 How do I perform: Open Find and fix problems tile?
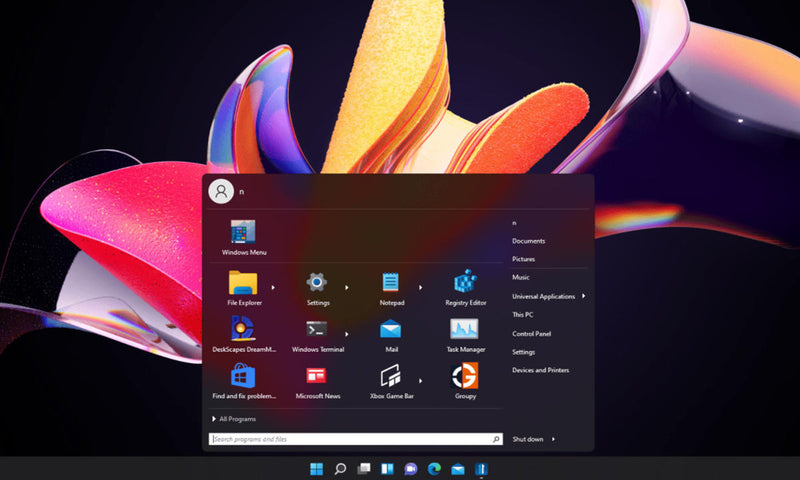244,381
